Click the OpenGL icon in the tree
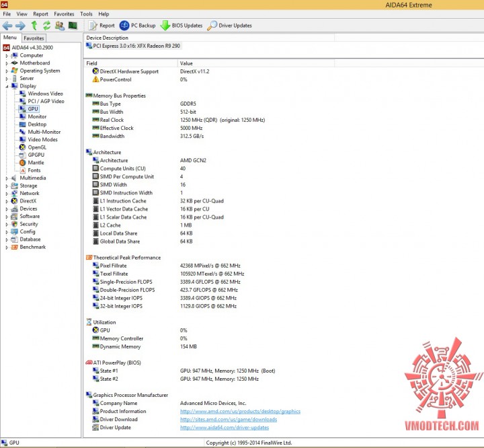This screenshot has width=484, height=448. pyautogui.click(x=23, y=147)
